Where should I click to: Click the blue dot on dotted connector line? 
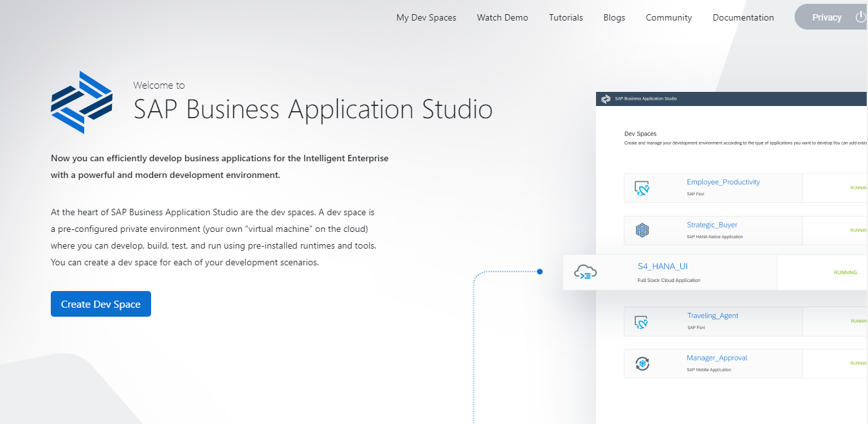[x=539, y=272]
